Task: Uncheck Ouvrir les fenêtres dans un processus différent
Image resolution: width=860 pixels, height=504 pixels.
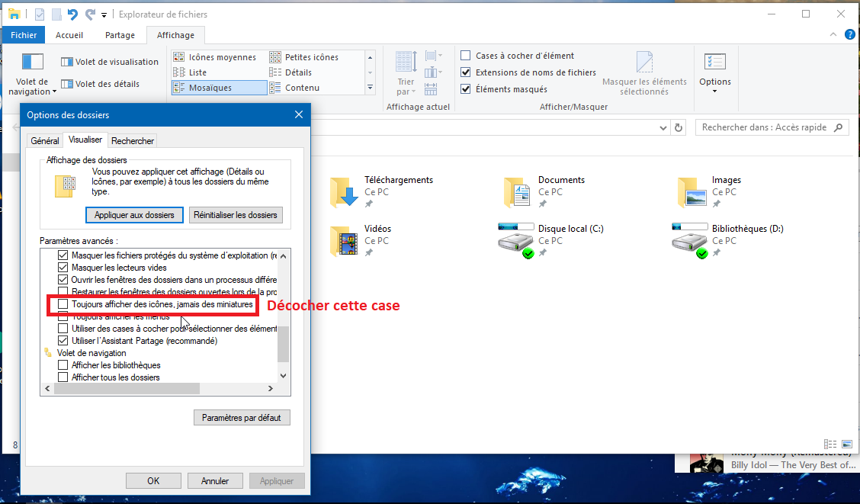Action: tap(63, 280)
